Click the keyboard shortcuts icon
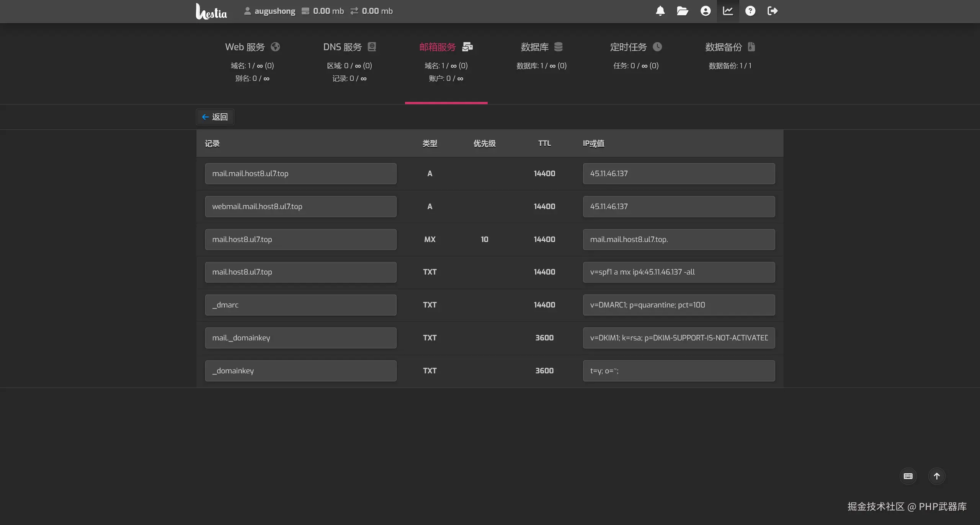 908,476
